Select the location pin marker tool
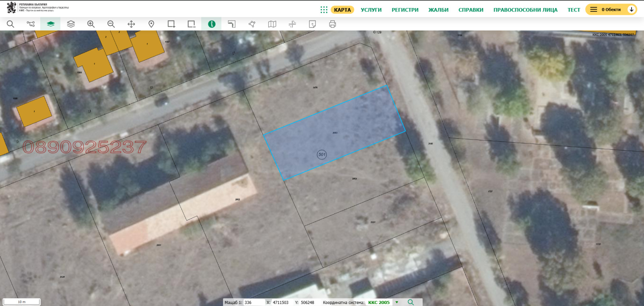 (x=151, y=24)
